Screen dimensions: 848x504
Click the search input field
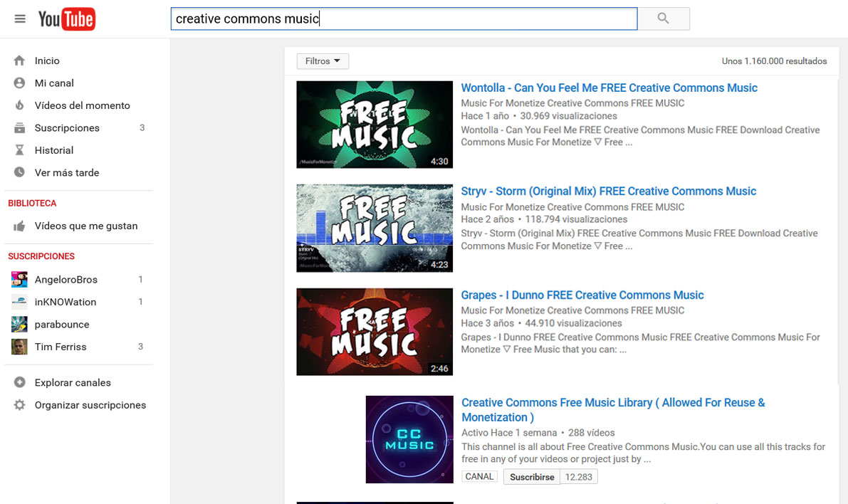(x=404, y=19)
